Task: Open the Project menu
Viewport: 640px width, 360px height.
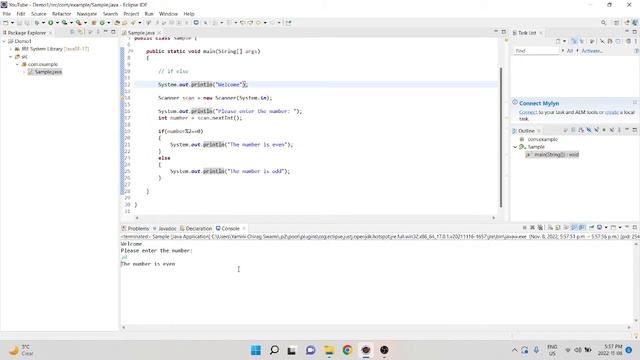Action: tap(131, 13)
